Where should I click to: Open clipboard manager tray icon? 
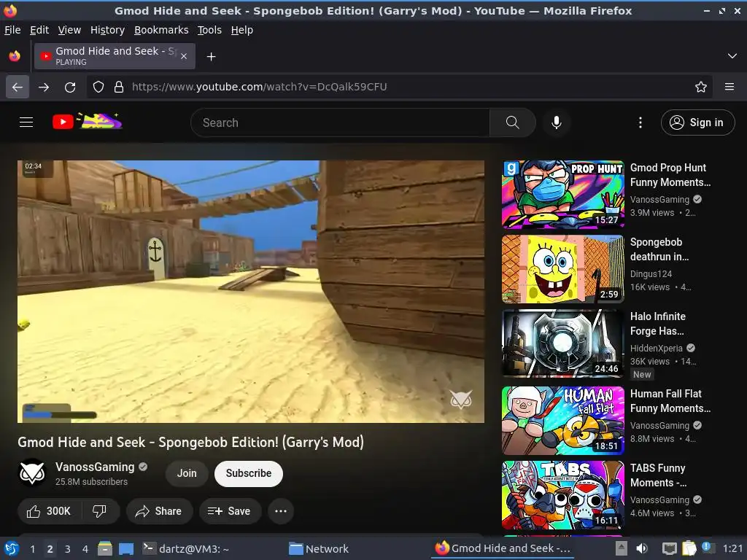pos(689,548)
